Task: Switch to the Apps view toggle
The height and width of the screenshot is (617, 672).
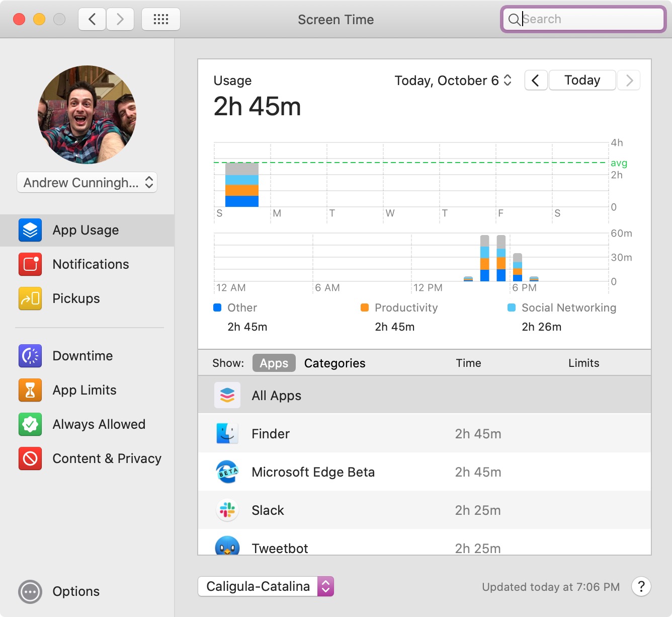Action: 274,363
